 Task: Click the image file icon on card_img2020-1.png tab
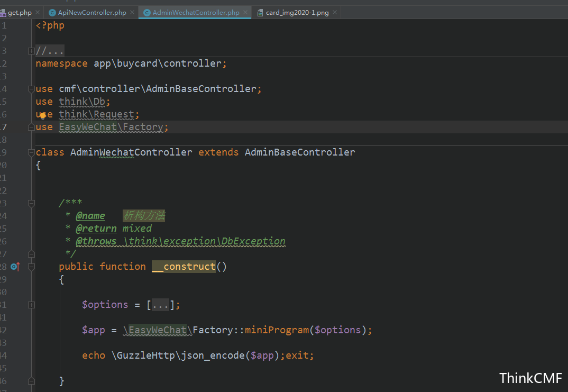click(260, 13)
